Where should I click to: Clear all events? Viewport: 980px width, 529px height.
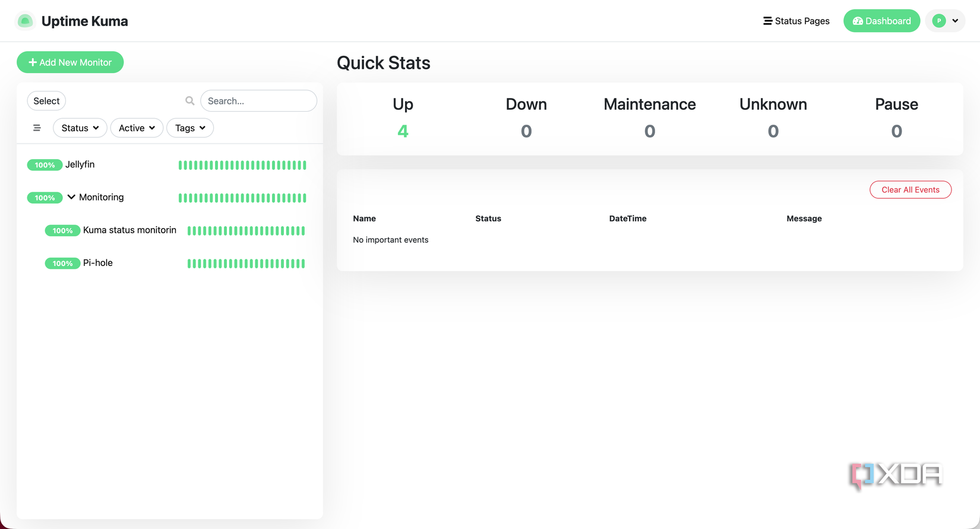click(911, 190)
